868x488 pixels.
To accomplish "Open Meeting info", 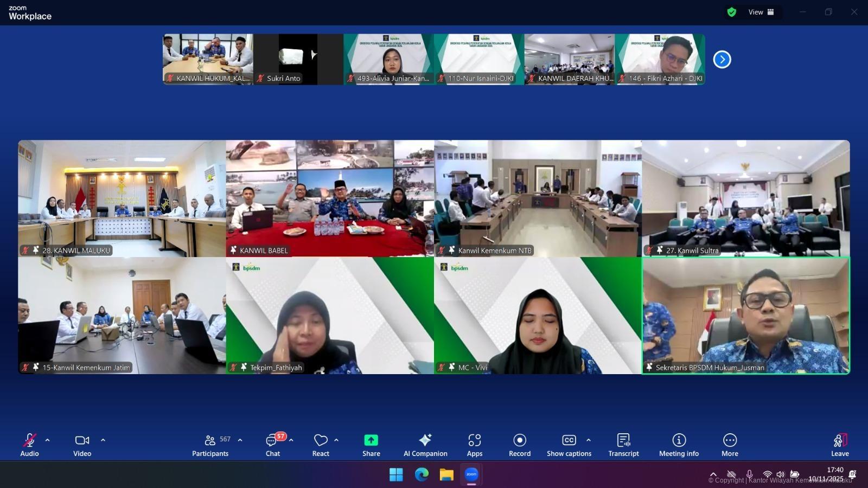I will point(679,445).
